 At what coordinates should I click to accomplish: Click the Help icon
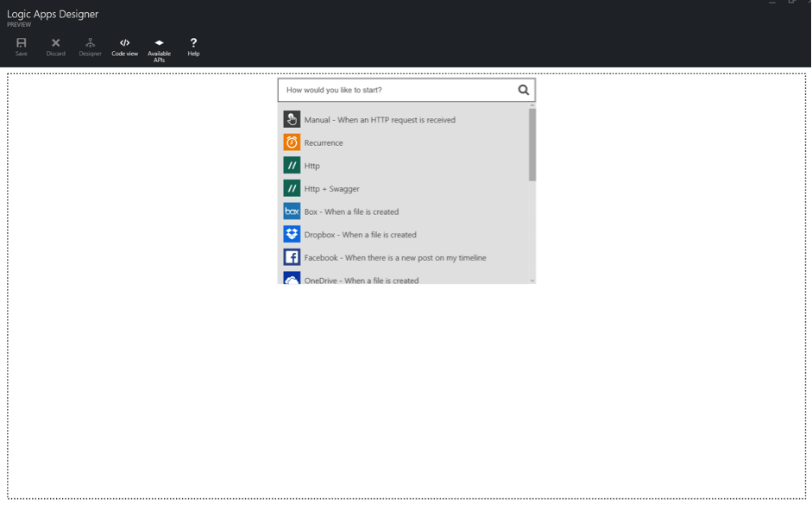coord(192,47)
